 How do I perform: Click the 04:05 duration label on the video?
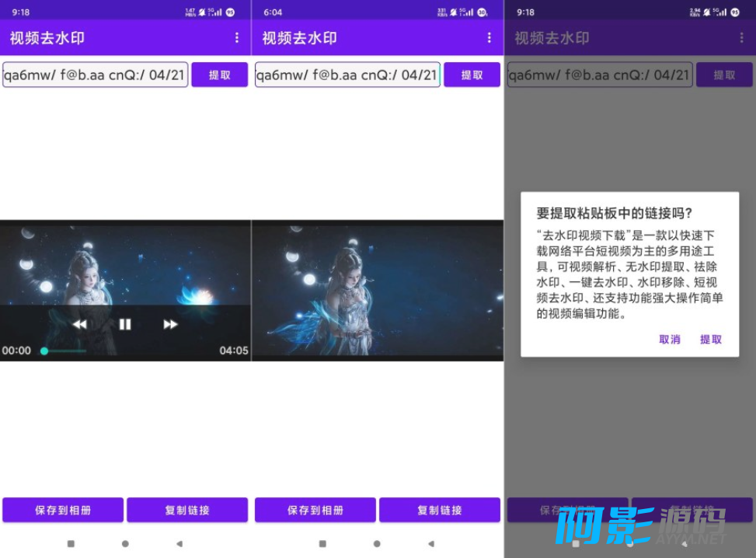[234, 350]
